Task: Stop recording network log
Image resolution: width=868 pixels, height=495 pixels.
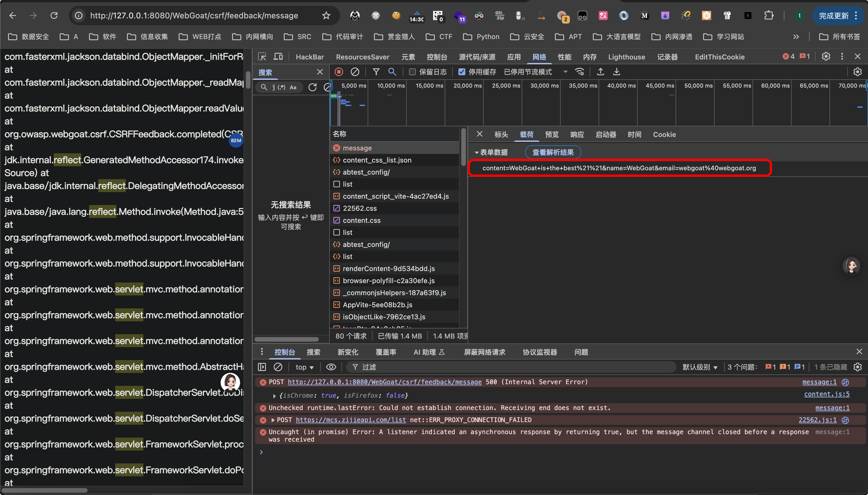Action: [x=339, y=72]
